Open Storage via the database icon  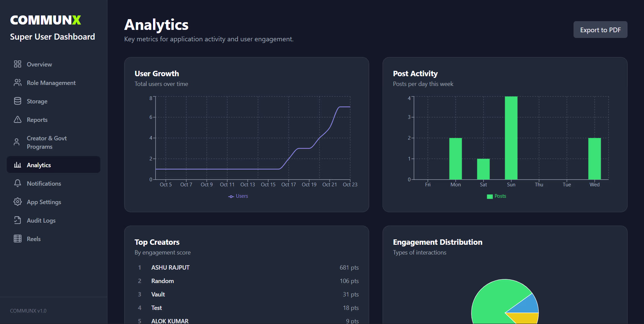coord(18,101)
